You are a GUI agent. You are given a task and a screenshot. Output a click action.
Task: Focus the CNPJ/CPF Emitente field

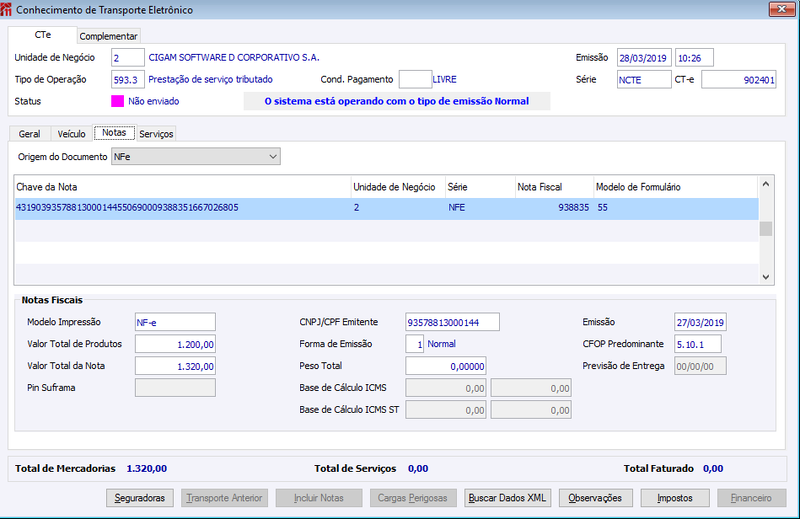click(x=453, y=322)
